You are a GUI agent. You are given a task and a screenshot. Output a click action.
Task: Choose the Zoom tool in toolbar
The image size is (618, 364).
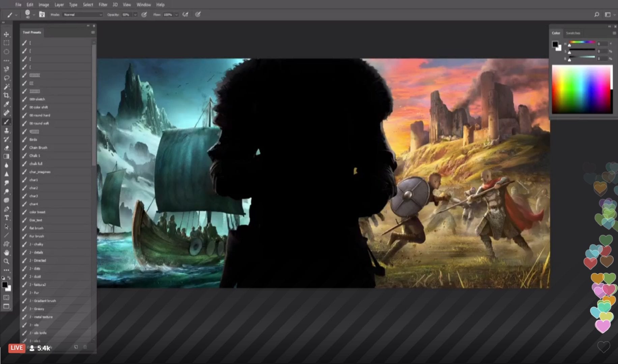6,261
